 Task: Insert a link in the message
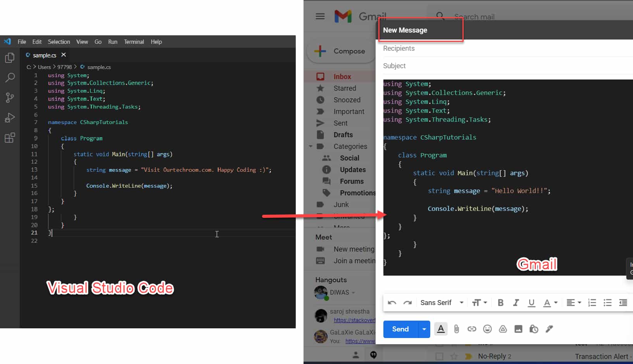tap(472, 329)
